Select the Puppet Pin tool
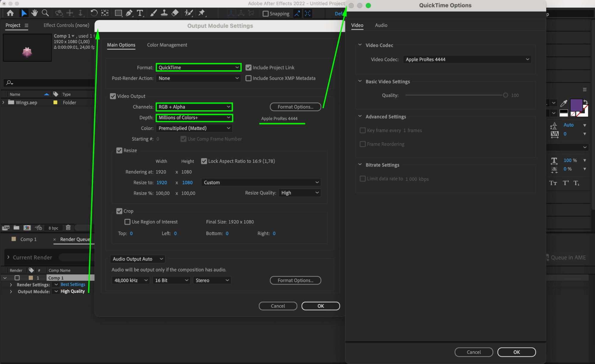 (202, 13)
